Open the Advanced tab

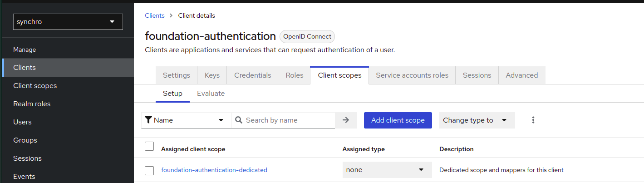coord(521,75)
